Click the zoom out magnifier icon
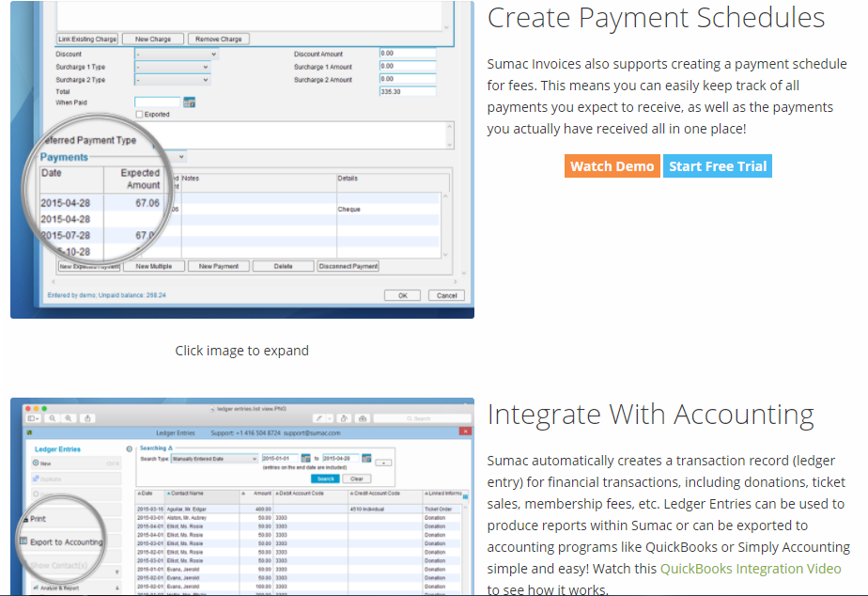This screenshot has height=596, width=868. coord(52,418)
